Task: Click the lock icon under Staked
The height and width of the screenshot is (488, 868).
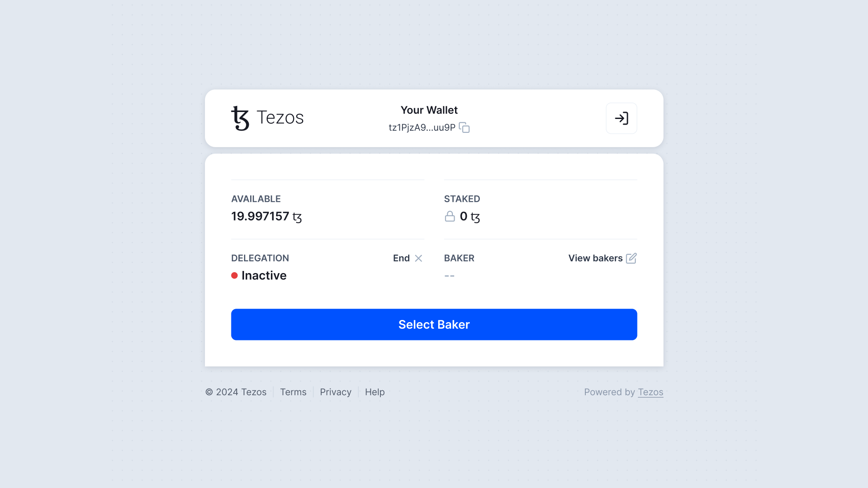Action: pos(450,216)
